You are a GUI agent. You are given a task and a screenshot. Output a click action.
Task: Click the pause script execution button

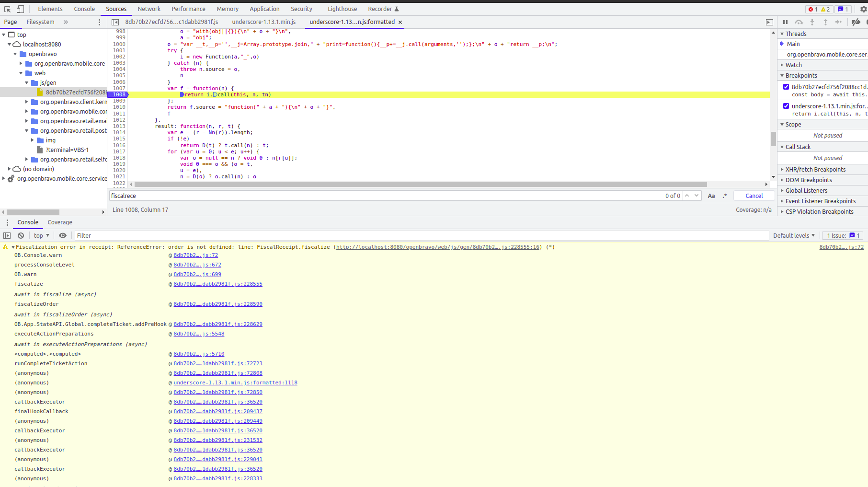pyautogui.click(x=785, y=22)
